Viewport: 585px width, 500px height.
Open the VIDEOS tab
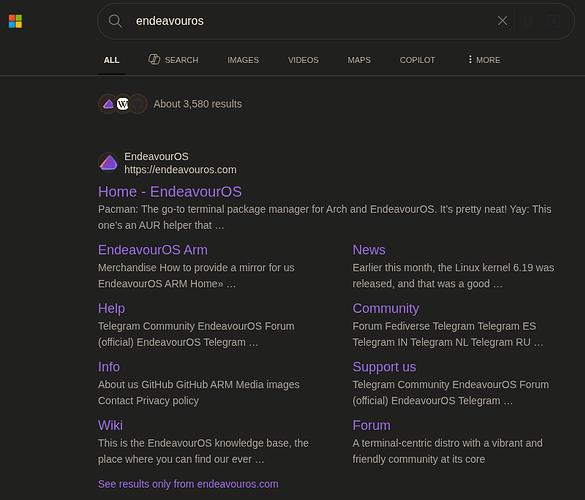(303, 60)
